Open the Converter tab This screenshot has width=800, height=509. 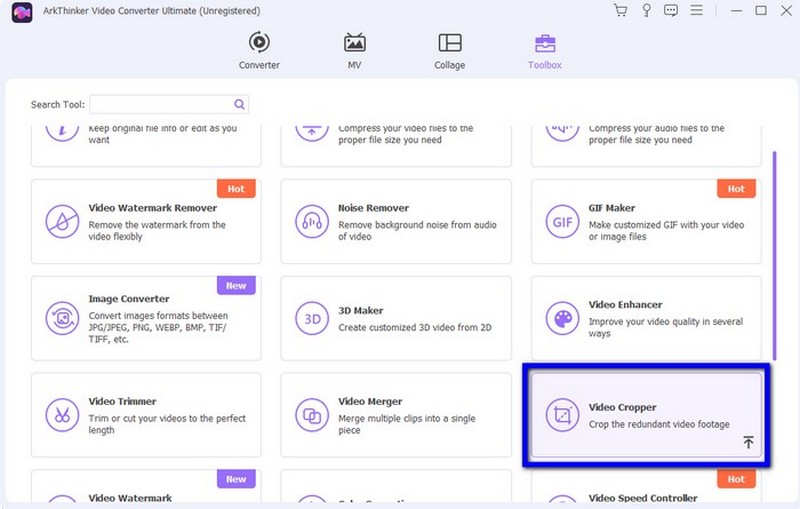pyautogui.click(x=259, y=51)
